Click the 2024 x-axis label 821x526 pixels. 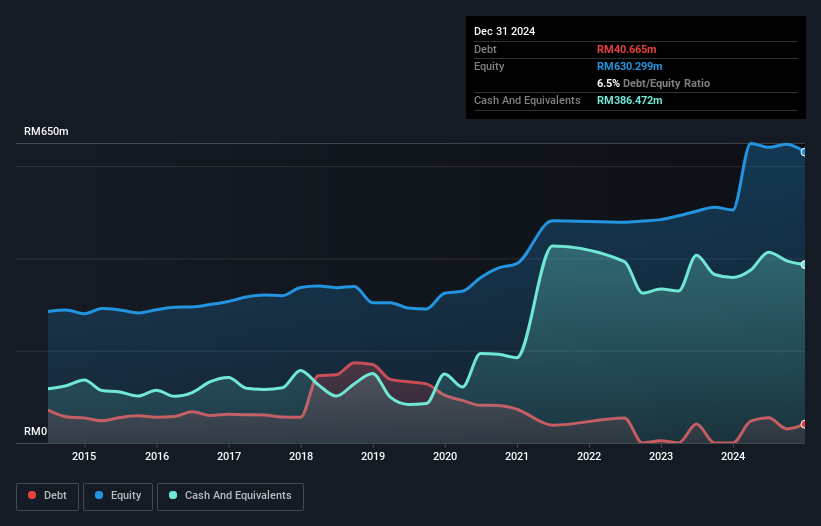click(x=733, y=456)
